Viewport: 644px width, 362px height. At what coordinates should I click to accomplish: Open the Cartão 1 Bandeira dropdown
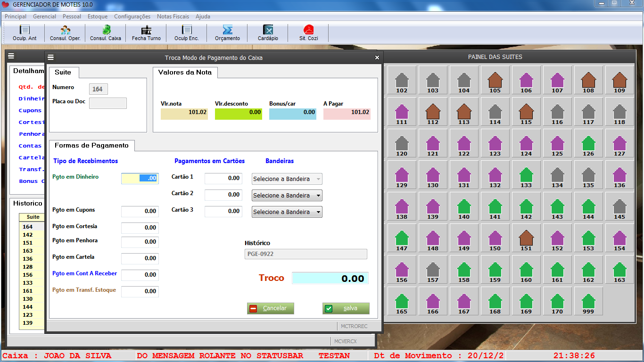pyautogui.click(x=318, y=179)
